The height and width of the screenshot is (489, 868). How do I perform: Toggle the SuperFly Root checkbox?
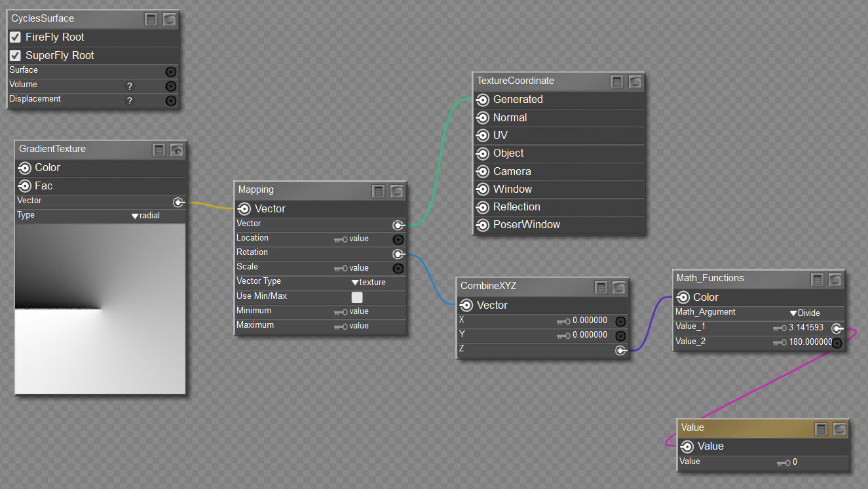[x=15, y=56]
